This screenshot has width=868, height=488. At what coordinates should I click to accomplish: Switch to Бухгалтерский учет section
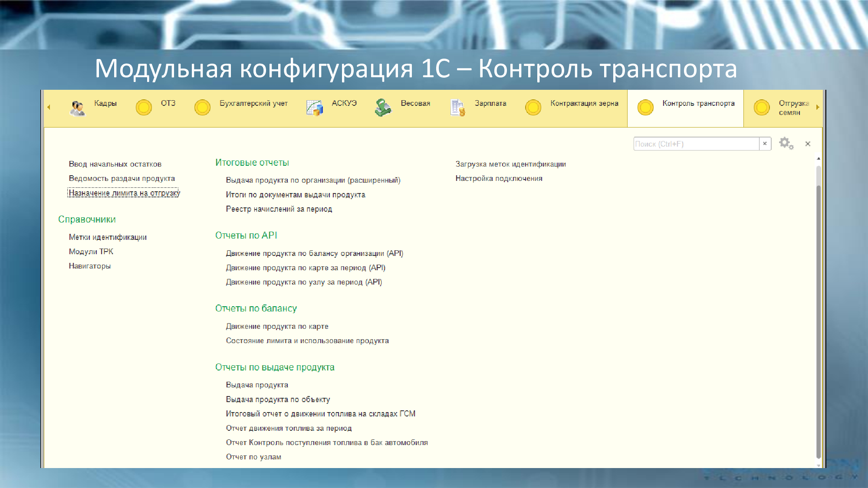click(253, 103)
